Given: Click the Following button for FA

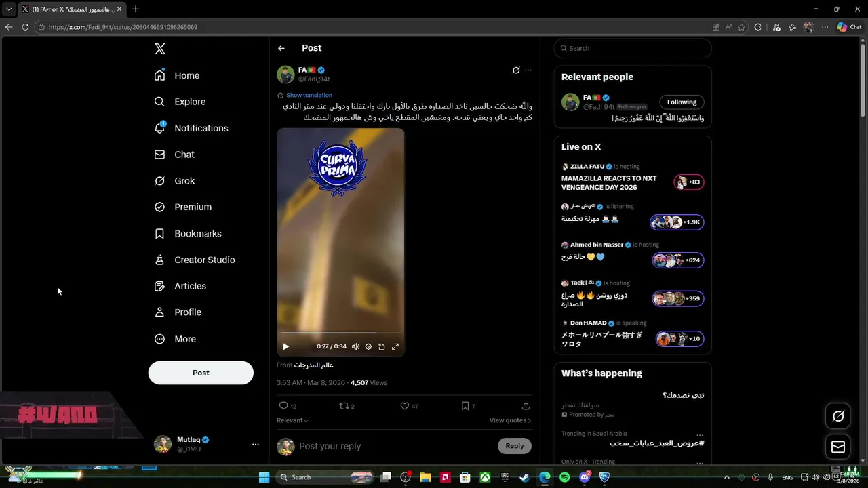Looking at the screenshot, I should pyautogui.click(x=682, y=102).
